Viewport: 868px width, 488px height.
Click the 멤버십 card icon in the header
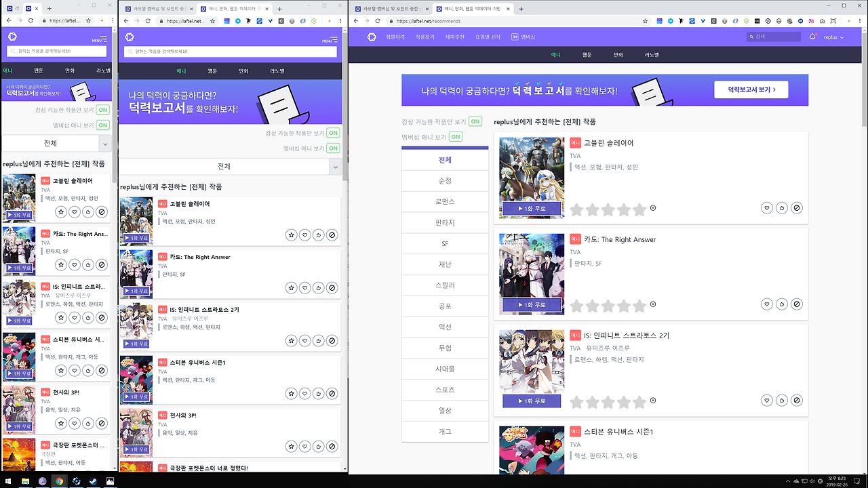515,37
